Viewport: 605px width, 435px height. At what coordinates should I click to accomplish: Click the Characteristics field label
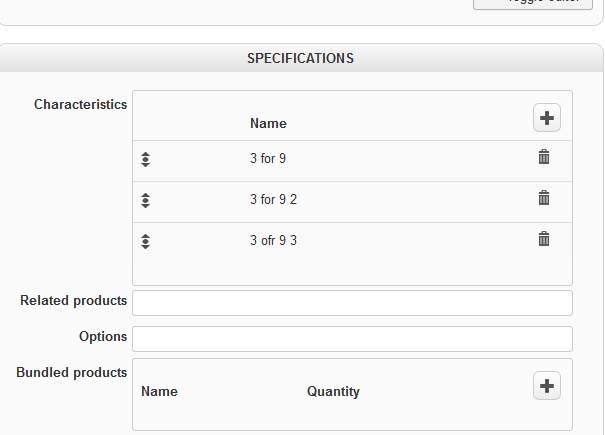[x=80, y=105]
